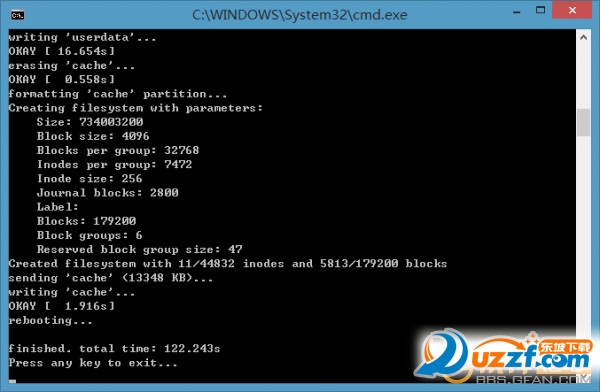
Task: Click the Block groups: 6 line
Action: tap(90, 235)
